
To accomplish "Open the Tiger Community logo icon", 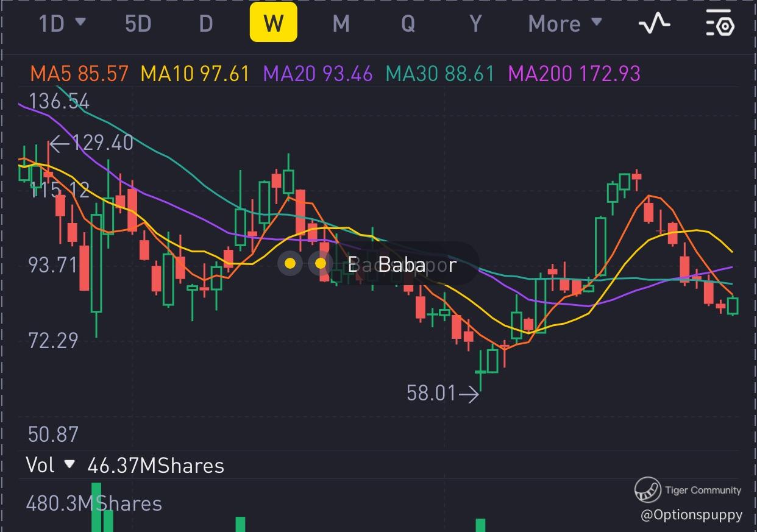I will click(x=647, y=490).
